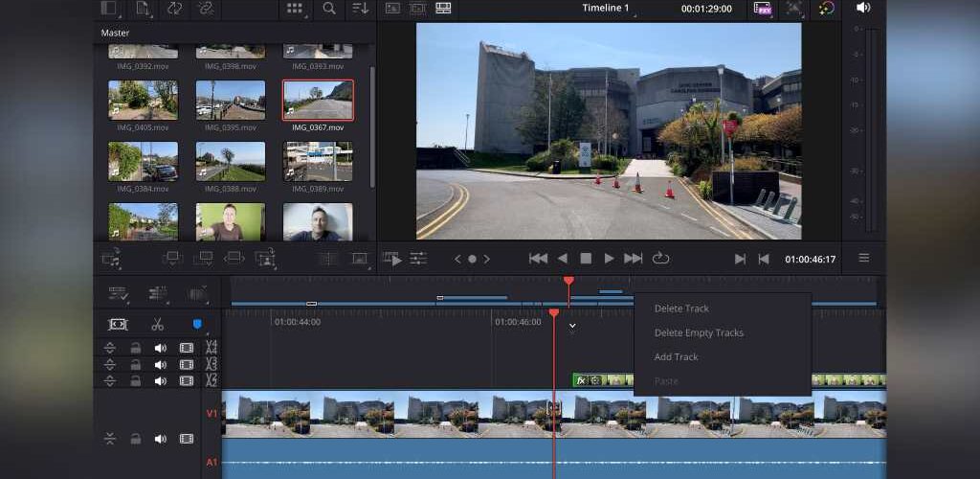Open the Quick Export icon

[x=763, y=8]
